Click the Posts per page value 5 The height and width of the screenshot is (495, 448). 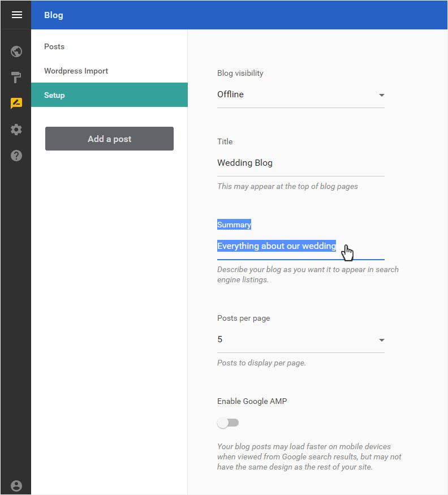(219, 339)
